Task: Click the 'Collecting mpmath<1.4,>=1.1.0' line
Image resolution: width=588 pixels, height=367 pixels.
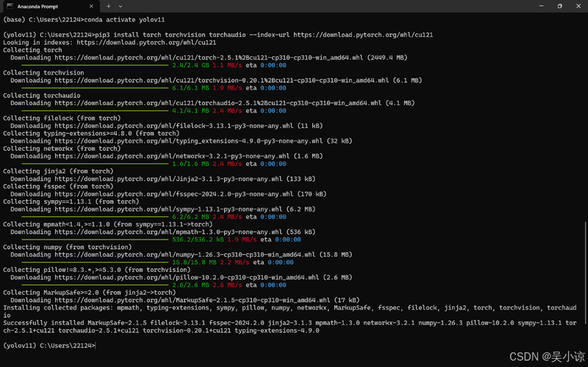Action: click(108, 224)
